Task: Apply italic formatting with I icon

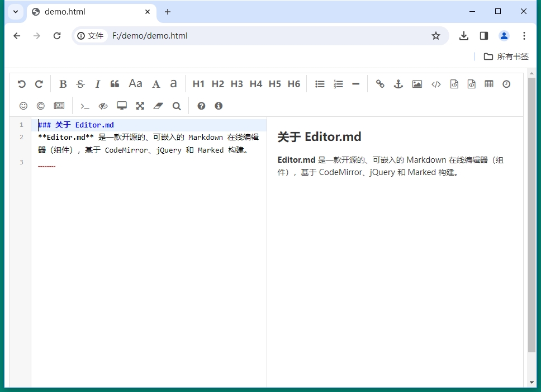Action: click(x=98, y=84)
